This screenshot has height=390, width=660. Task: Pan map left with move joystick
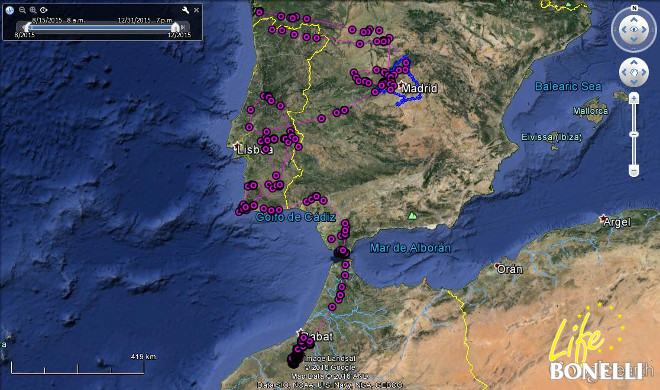click(x=624, y=73)
